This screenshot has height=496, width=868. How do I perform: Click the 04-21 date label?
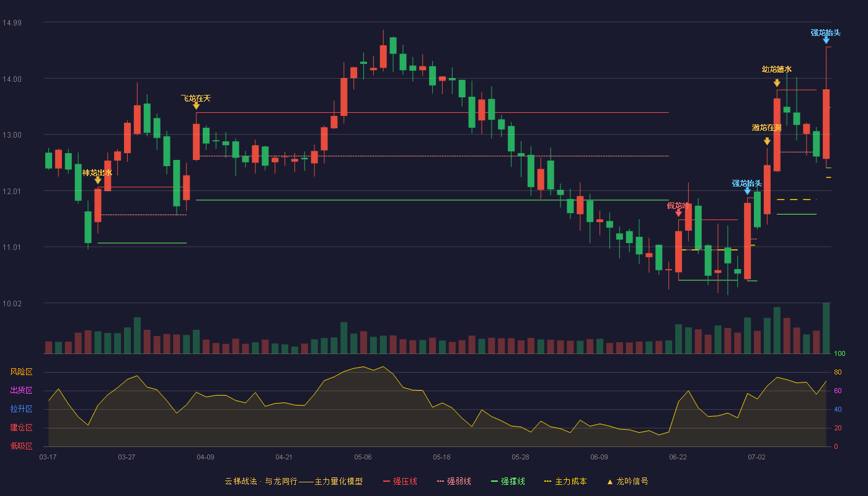[284, 457]
